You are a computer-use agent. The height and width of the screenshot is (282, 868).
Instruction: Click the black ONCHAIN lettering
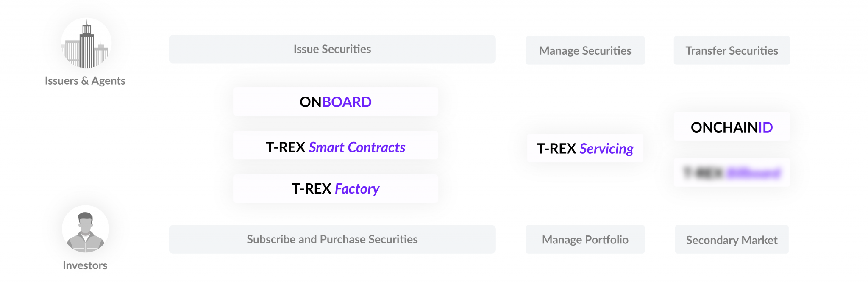tap(724, 127)
